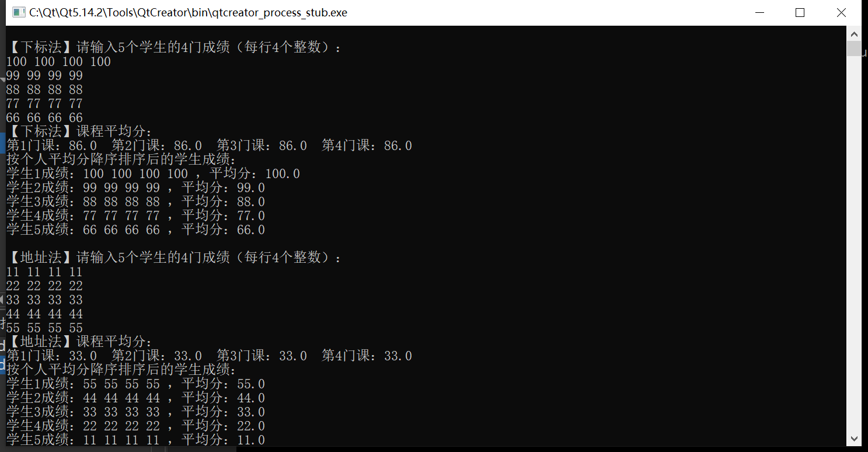The image size is (868, 452).
Task: Minimize the console window
Action: (759, 12)
